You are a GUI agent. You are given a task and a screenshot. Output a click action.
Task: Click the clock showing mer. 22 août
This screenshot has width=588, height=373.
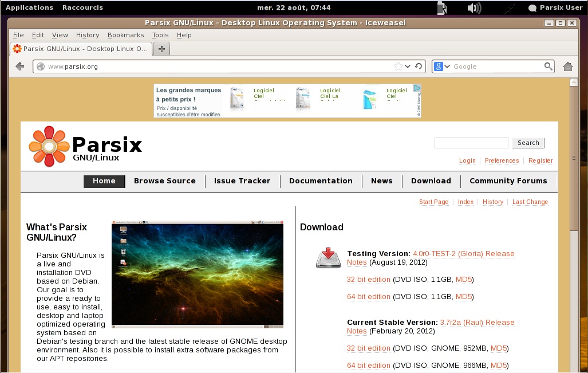click(294, 7)
